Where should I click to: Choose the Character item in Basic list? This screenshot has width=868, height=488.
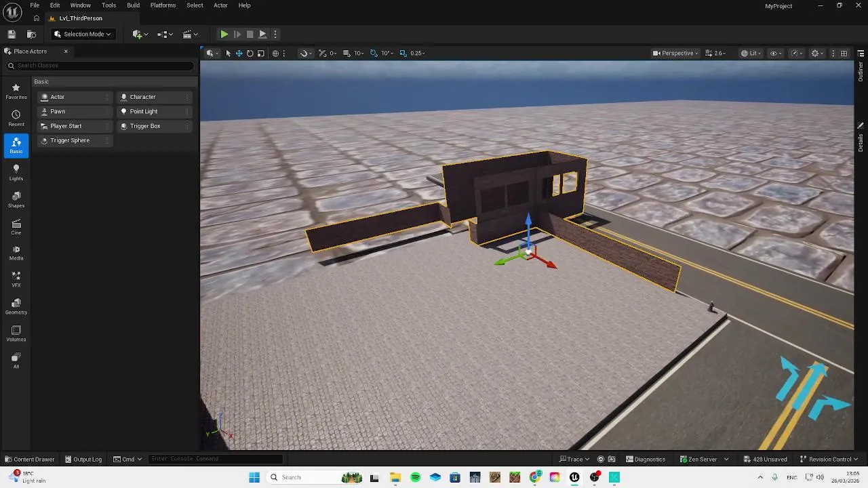click(x=155, y=97)
